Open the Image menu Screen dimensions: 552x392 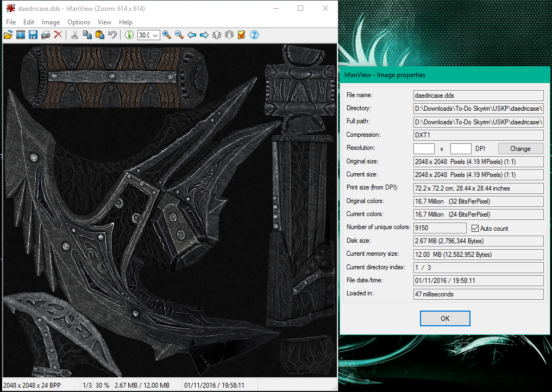pos(51,22)
